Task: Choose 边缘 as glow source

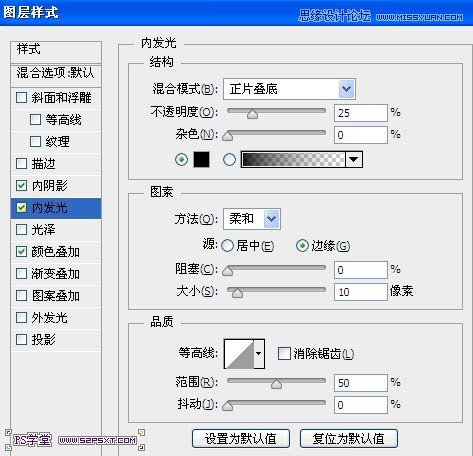Action: click(302, 246)
